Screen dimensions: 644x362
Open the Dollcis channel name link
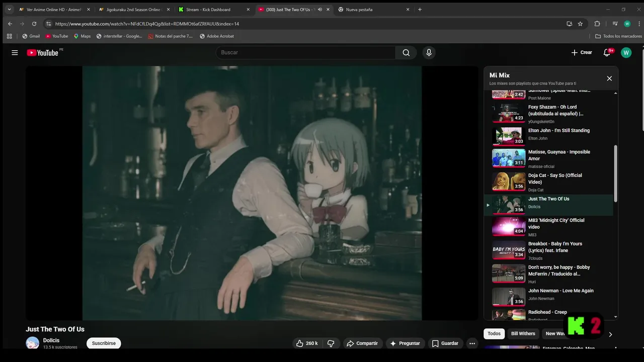coord(51,340)
